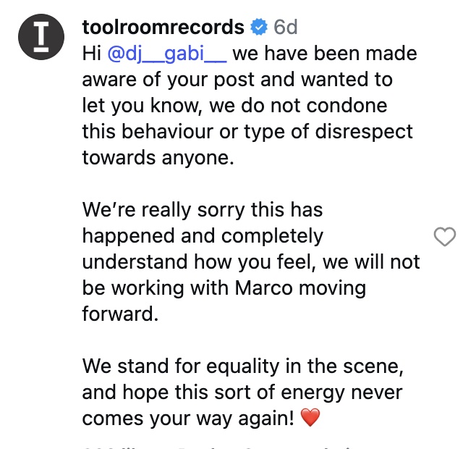Click the red heart emoji ending the comment
The width and height of the screenshot is (476, 449).
pos(310,419)
